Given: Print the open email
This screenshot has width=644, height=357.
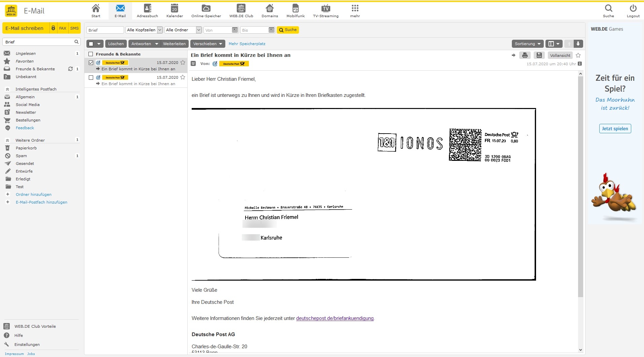Looking at the screenshot, I should (x=525, y=55).
